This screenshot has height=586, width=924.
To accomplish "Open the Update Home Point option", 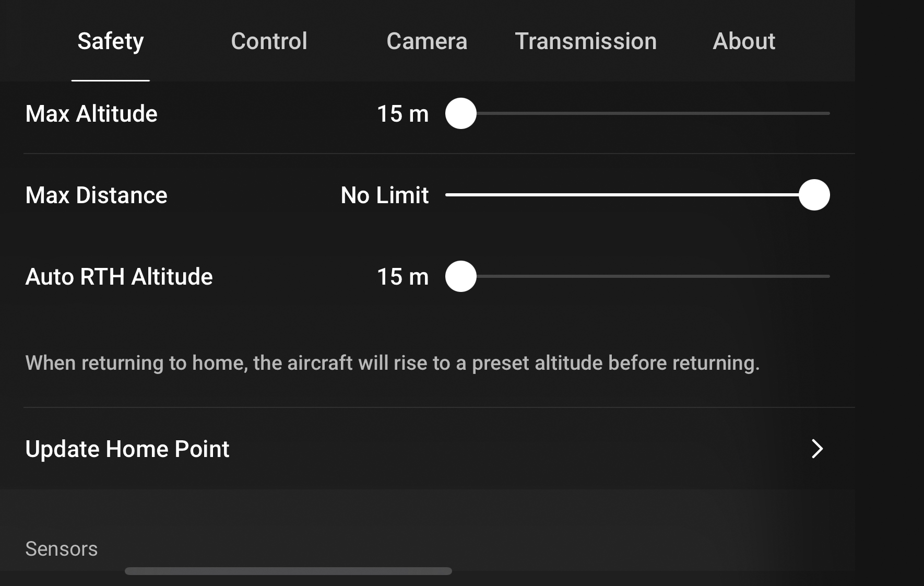I will point(127,449).
